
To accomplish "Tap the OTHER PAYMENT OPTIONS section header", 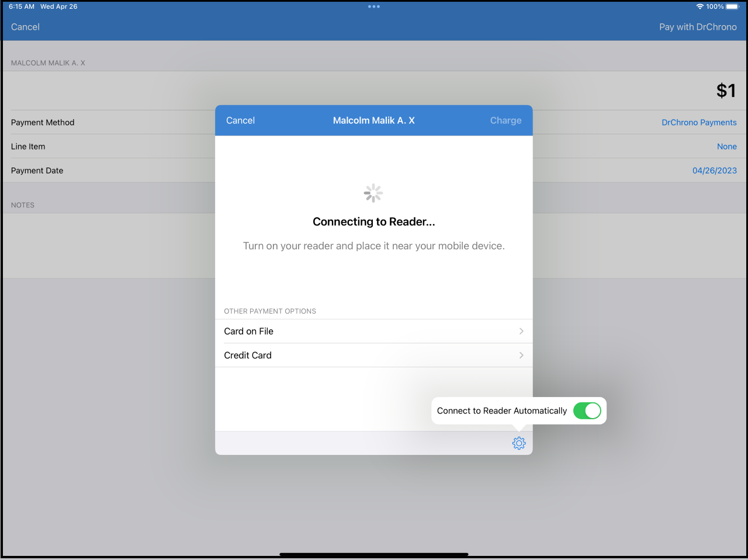I will click(270, 311).
